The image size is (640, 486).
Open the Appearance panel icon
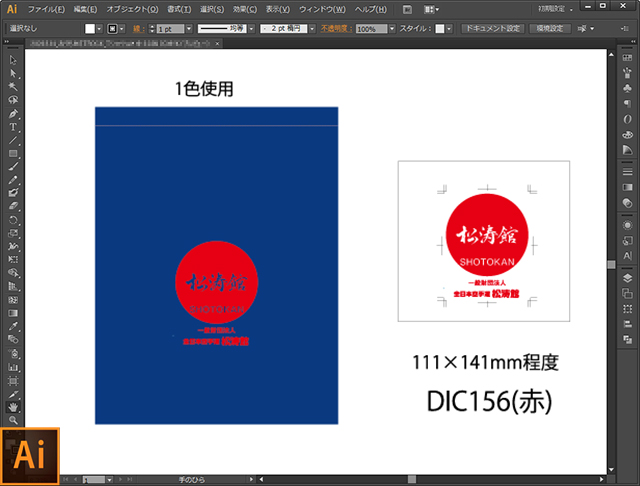click(627, 225)
